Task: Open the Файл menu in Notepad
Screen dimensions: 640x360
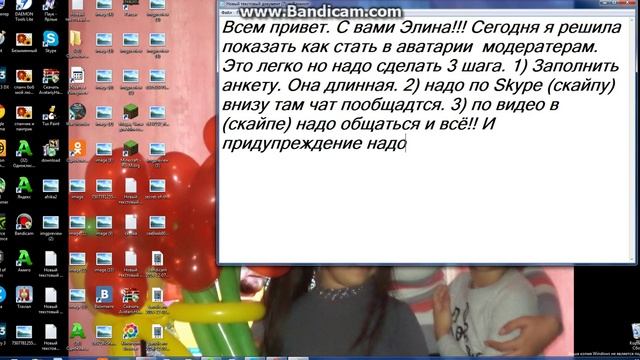Action: click(226, 13)
